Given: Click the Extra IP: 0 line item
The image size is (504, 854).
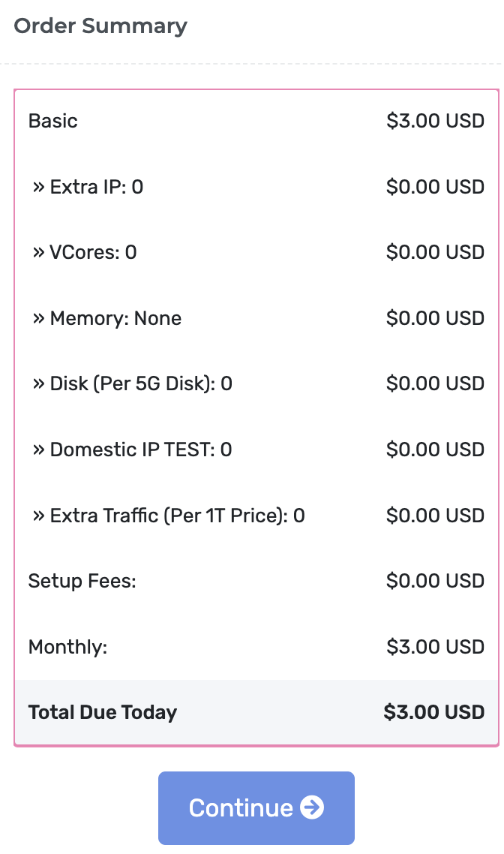Looking at the screenshot, I should pos(88,187).
